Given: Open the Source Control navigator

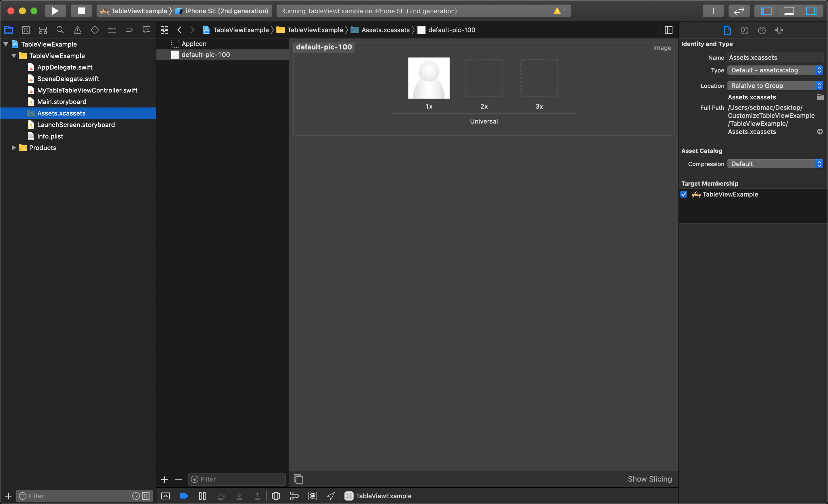Looking at the screenshot, I should [26, 30].
